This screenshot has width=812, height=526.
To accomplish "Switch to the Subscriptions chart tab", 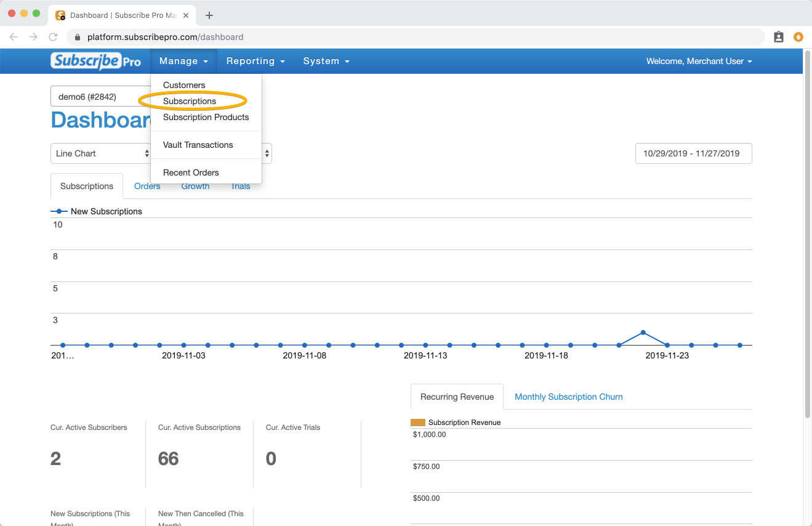I will tap(87, 186).
